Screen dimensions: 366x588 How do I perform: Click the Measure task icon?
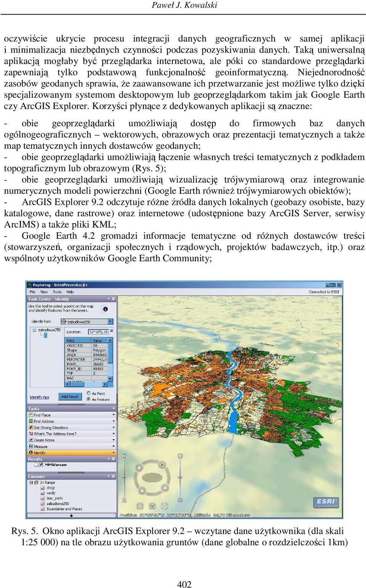click(31, 446)
